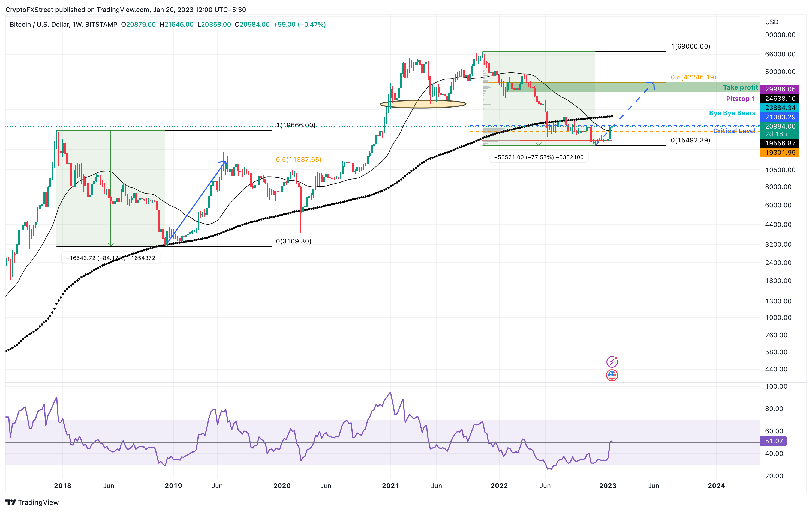Click the 0.5(42246.19) Fibonacci level label
Image resolution: width=812 pixels, height=512 pixels.
click(x=693, y=77)
